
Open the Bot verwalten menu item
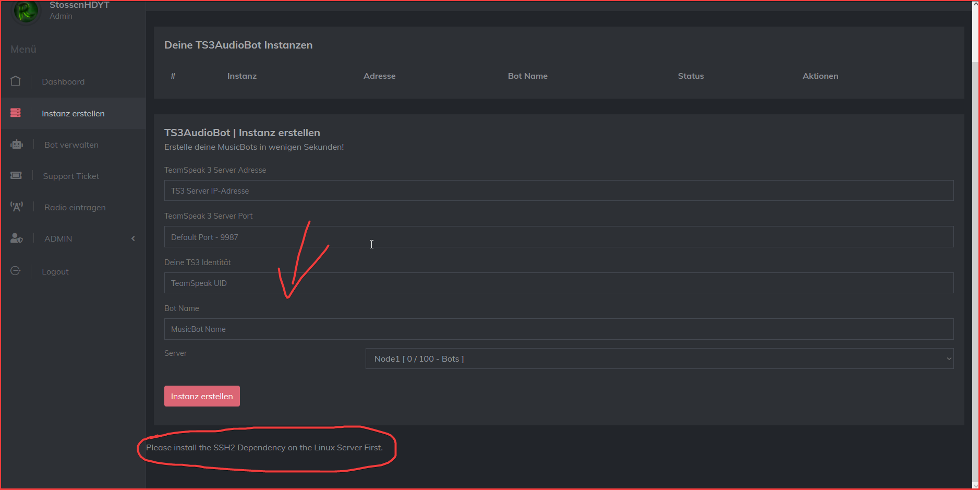coord(71,145)
